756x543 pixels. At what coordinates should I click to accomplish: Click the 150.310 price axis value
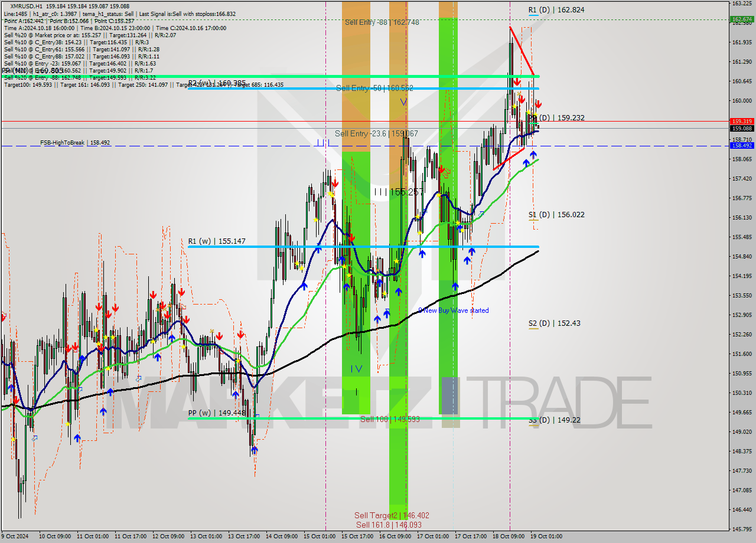click(x=742, y=392)
